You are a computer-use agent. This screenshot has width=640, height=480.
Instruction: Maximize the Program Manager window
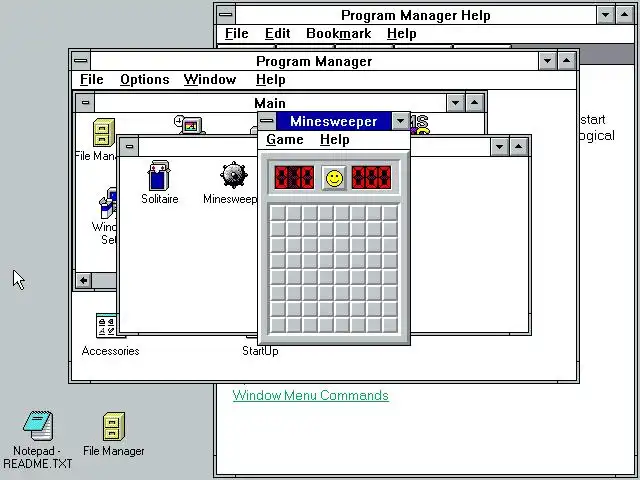pos(566,61)
